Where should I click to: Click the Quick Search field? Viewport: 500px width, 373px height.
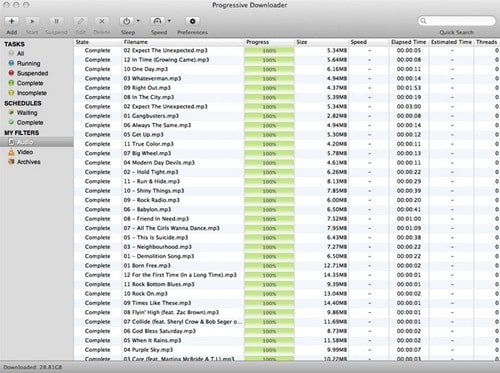pos(457,21)
